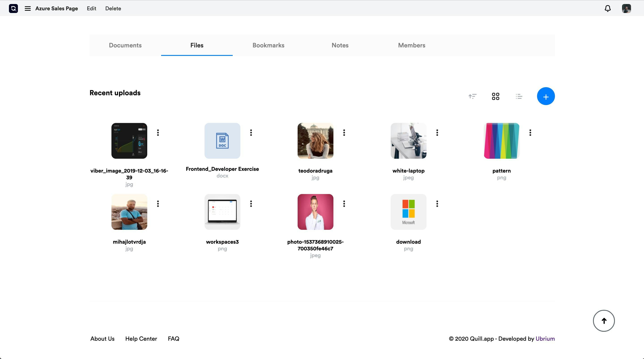Image resolution: width=644 pixels, height=359 pixels.
Task: Open the pattern png color thumbnail
Action: pos(501,140)
